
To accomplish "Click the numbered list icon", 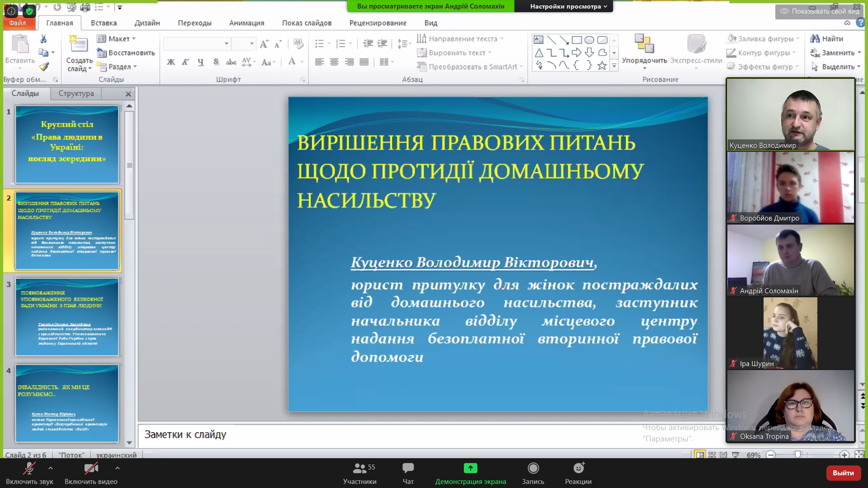I will tap(341, 44).
